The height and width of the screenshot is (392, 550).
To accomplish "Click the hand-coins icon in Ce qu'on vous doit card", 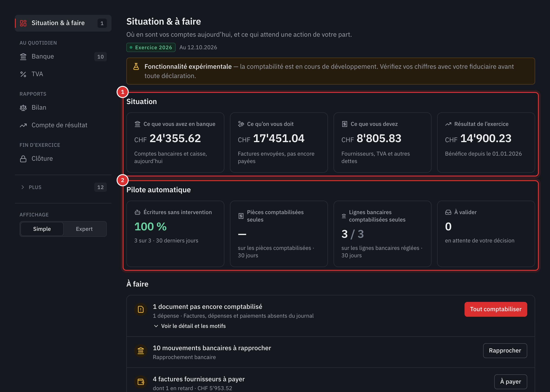I will (x=241, y=124).
